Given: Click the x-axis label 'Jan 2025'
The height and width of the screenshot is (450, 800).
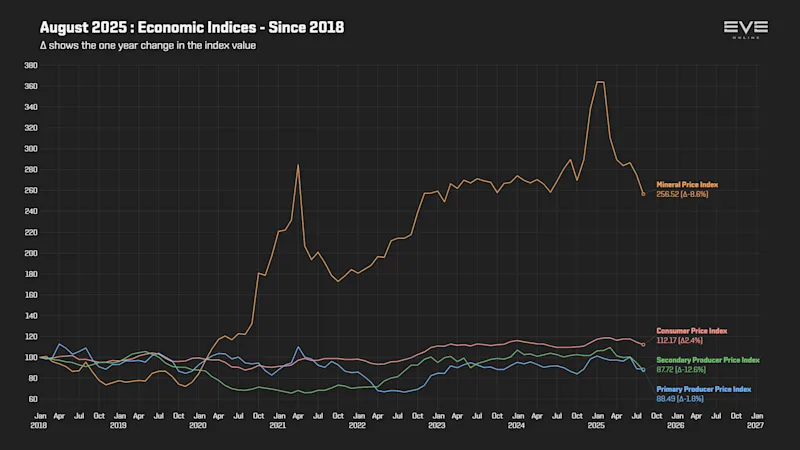Looking at the screenshot, I should click(596, 421).
